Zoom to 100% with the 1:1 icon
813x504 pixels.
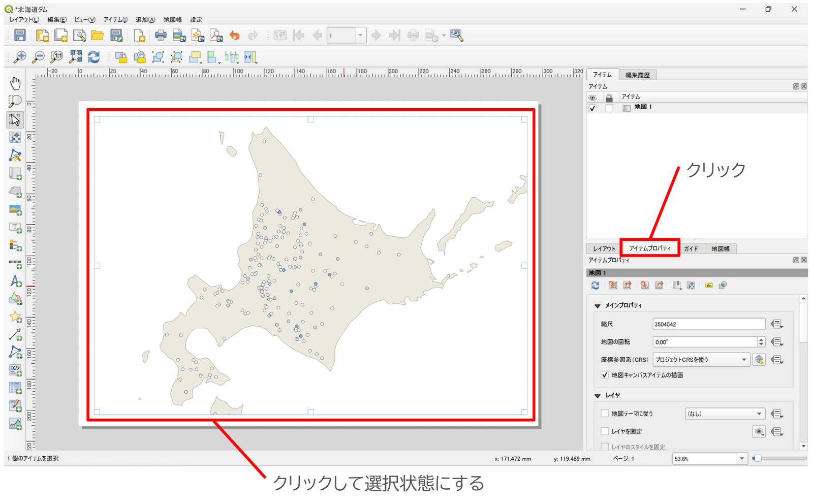[57, 57]
